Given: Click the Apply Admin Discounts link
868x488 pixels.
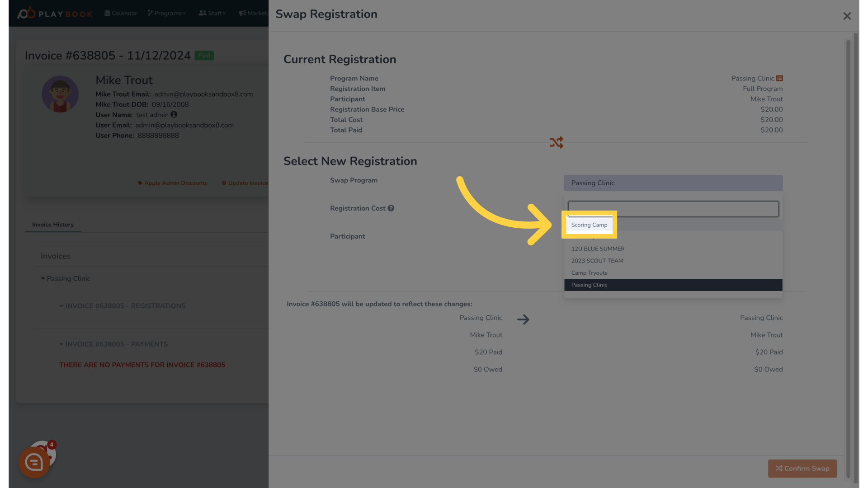Looking at the screenshot, I should (172, 183).
